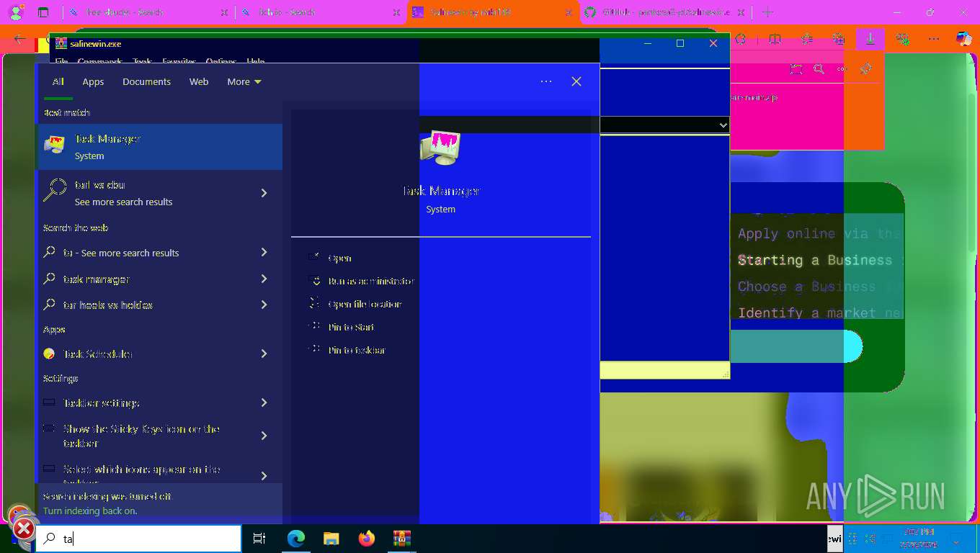
Task: Open Edge collections toolbar icon
Action: pyautogui.click(x=838, y=39)
